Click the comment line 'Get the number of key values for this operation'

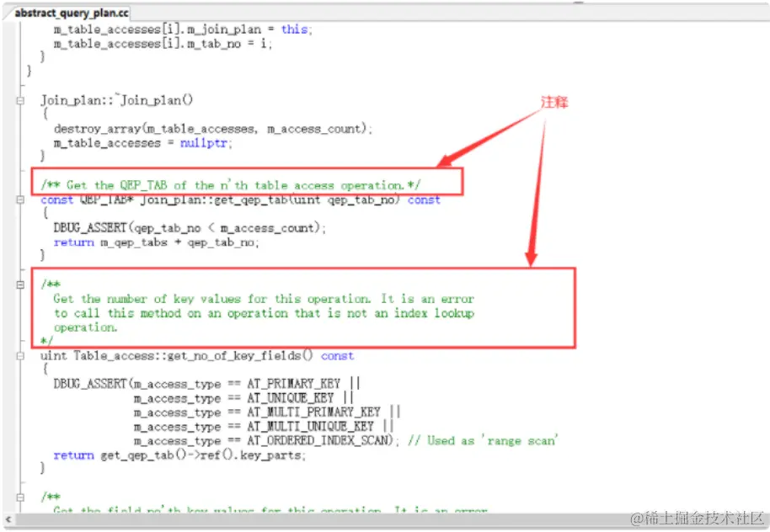(x=264, y=299)
